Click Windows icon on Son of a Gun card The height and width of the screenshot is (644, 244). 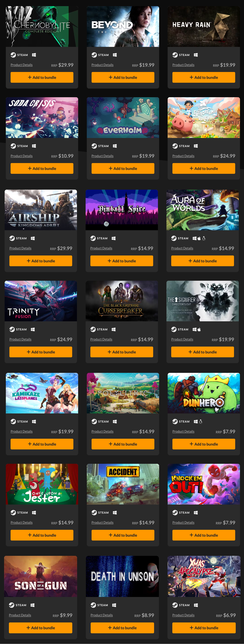[33, 605]
